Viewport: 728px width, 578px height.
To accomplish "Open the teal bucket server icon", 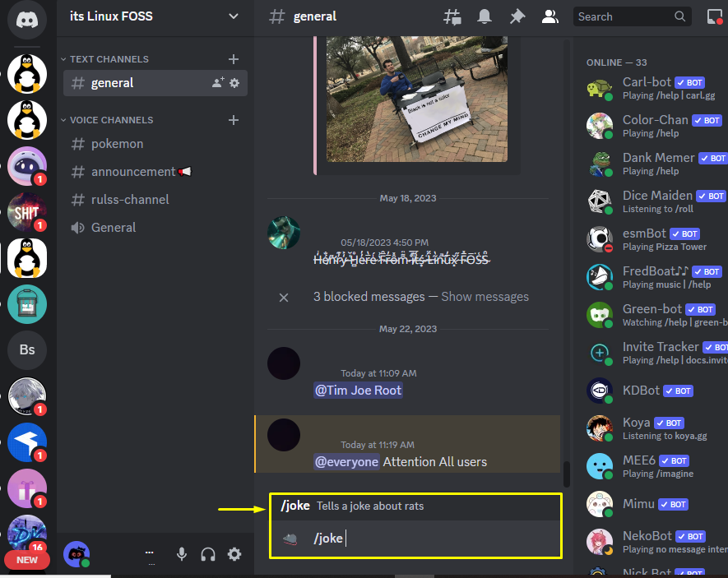I will point(27,304).
